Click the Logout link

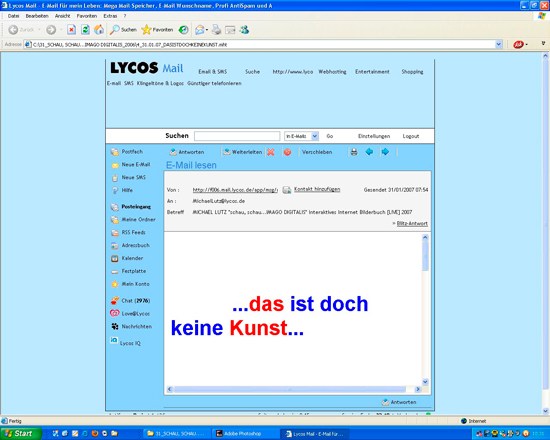click(411, 136)
